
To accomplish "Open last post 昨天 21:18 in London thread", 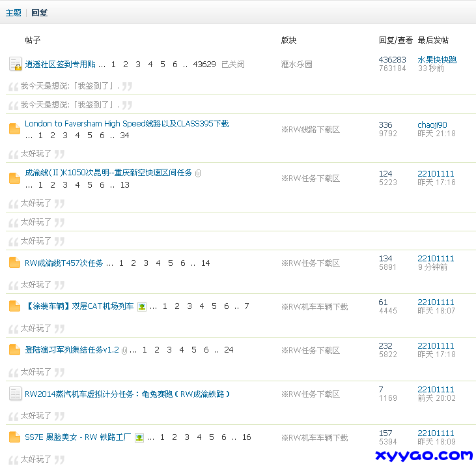I will (436, 134).
